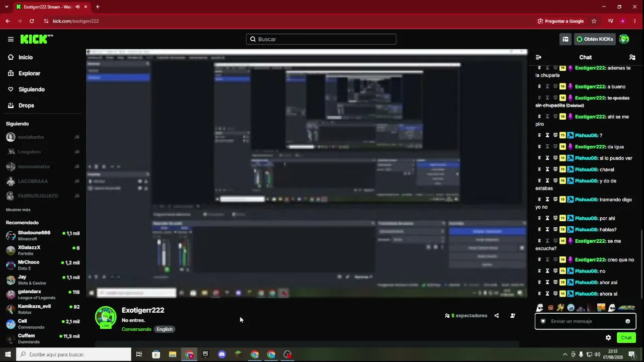Mute the Exotigerr222 Stream tab audio
This screenshot has height=362, width=644.
point(77,7)
